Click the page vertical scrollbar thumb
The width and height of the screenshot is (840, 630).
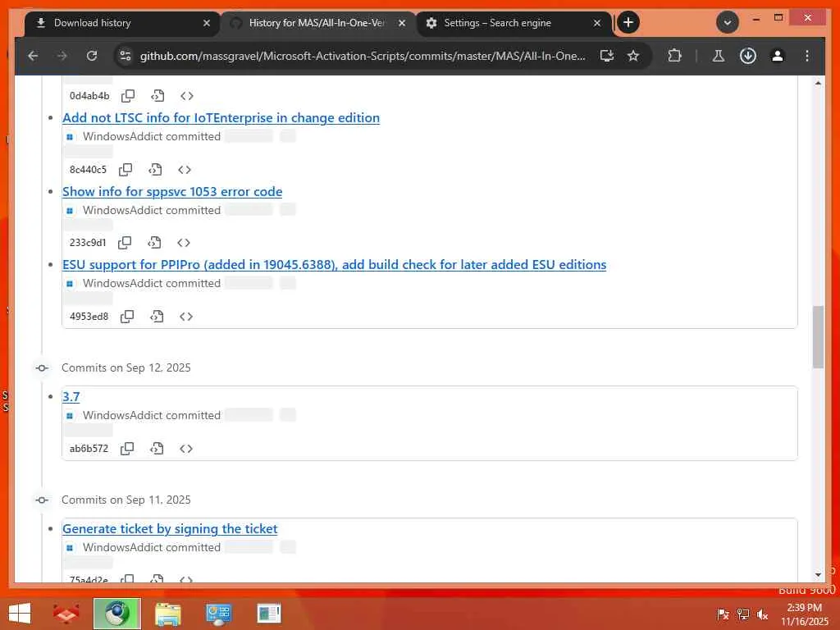click(x=818, y=336)
